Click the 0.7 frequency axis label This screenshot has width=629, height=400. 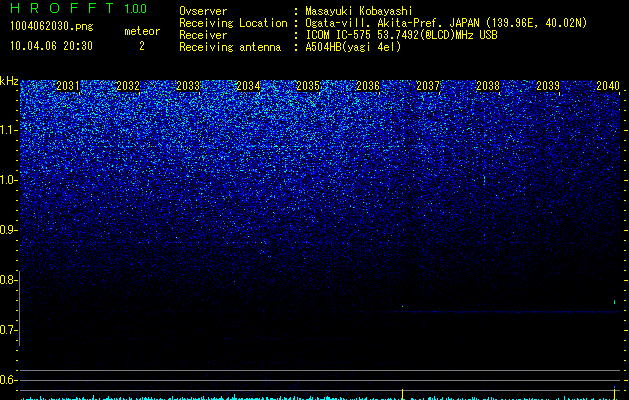pyautogui.click(x=7, y=330)
